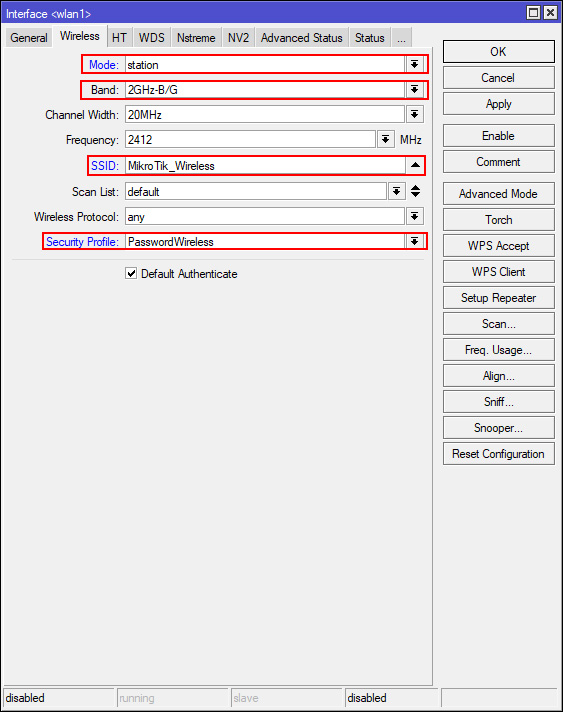Open the General tab
The width and height of the screenshot is (563, 712).
click(x=29, y=38)
